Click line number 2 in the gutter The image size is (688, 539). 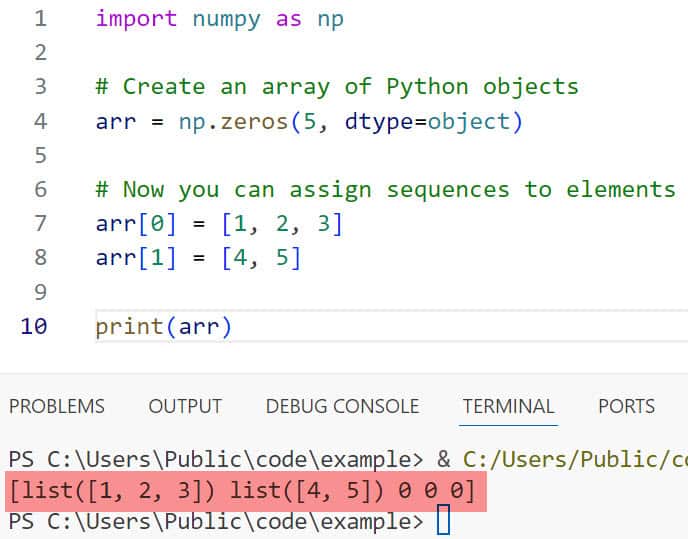click(x=40, y=53)
